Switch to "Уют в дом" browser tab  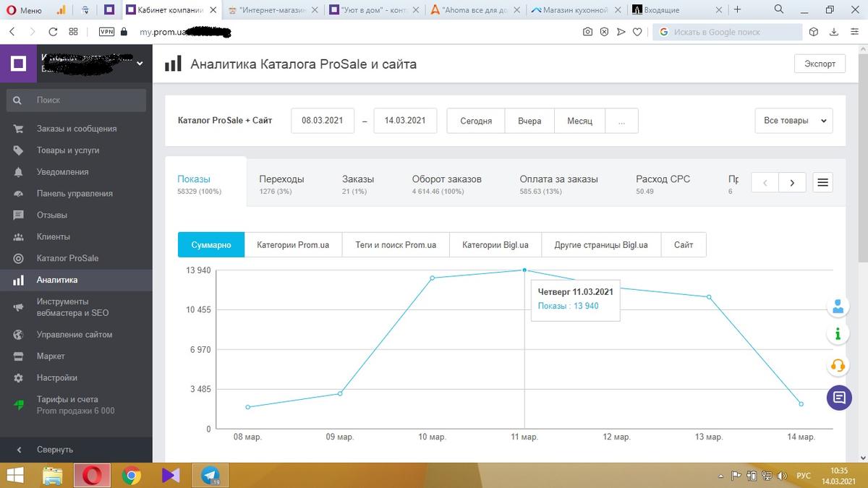click(x=373, y=11)
